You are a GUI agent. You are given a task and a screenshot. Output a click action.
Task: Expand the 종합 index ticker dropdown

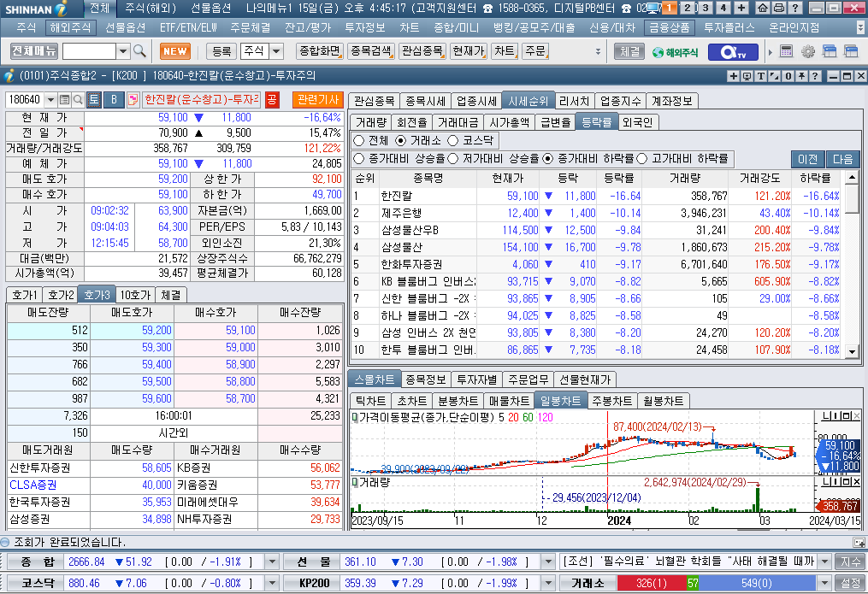pyautogui.click(x=272, y=562)
